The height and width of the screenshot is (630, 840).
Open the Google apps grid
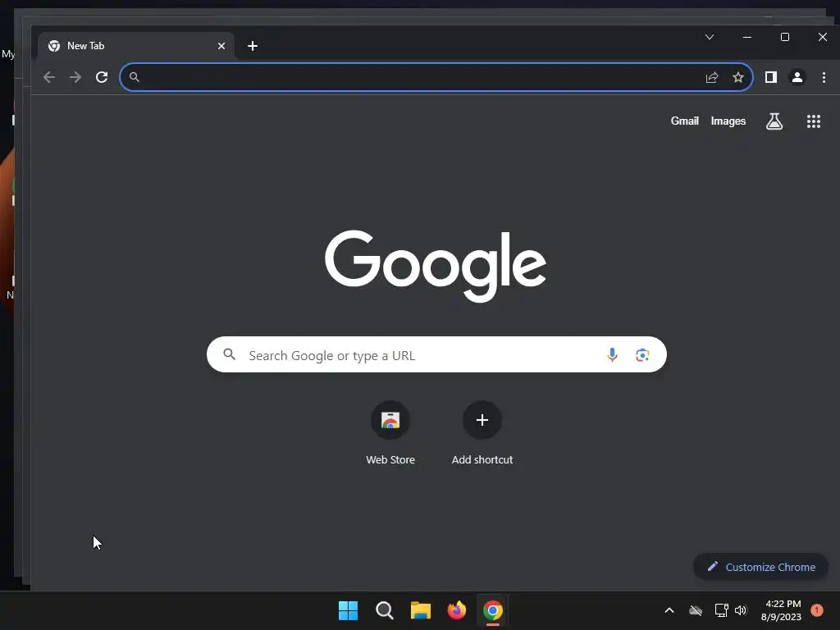point(814,121)
